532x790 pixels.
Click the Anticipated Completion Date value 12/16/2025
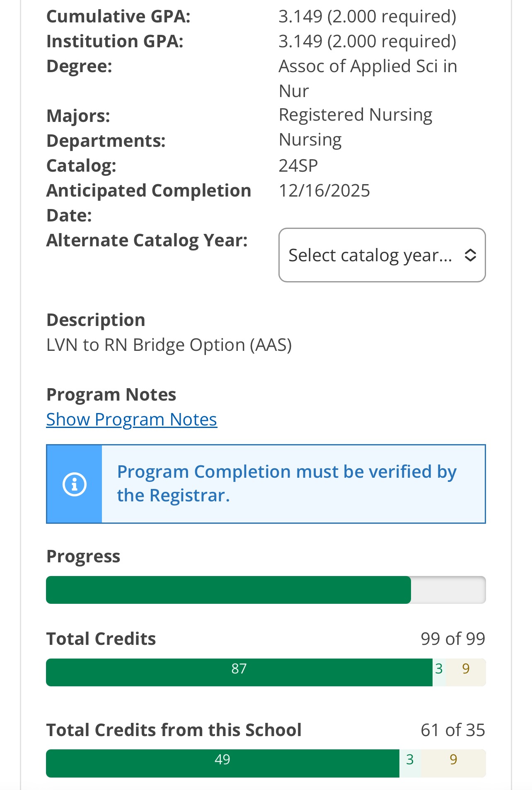click(324, 191)
